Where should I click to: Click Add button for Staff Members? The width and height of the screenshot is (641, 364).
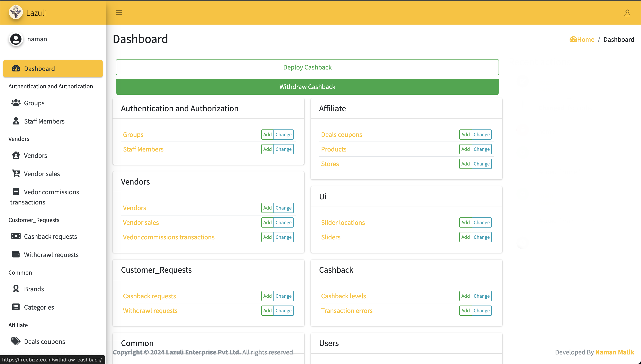coord(267,149)
